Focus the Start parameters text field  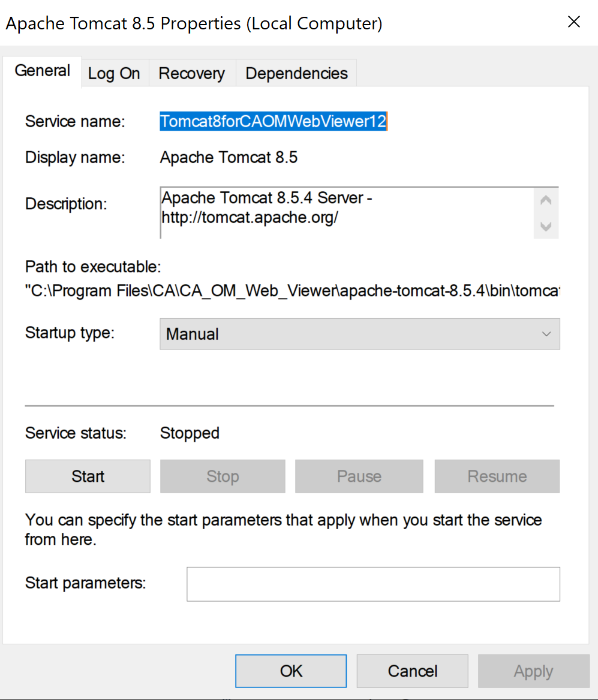point(373,584)
